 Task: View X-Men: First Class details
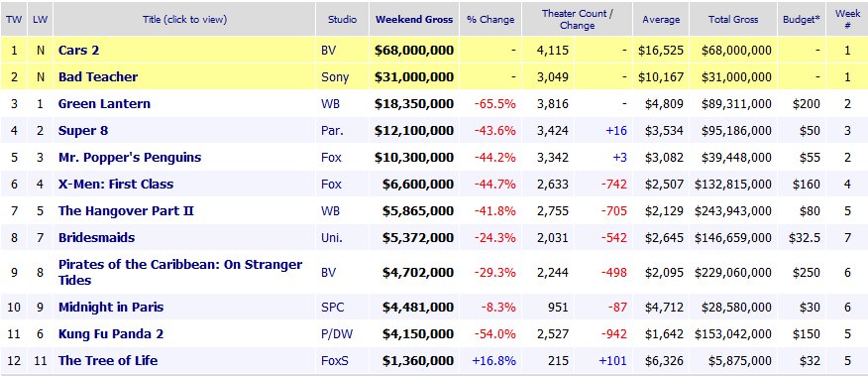click(116, 185)
